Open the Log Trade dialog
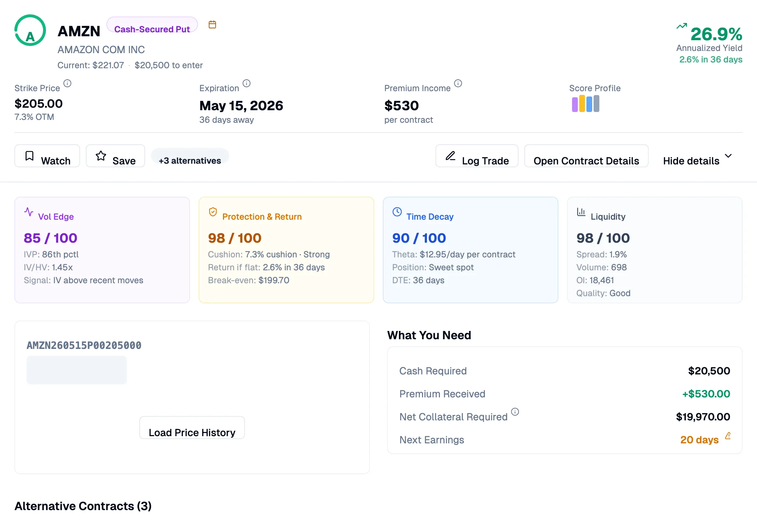This screenshot has height=532, width=757. 477,156
